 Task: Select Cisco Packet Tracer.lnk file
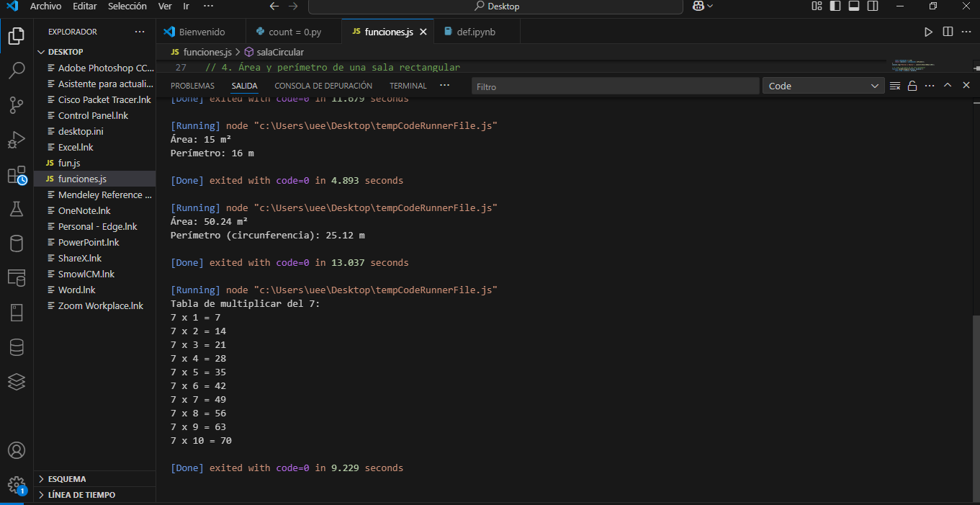[x=94, y=99]
